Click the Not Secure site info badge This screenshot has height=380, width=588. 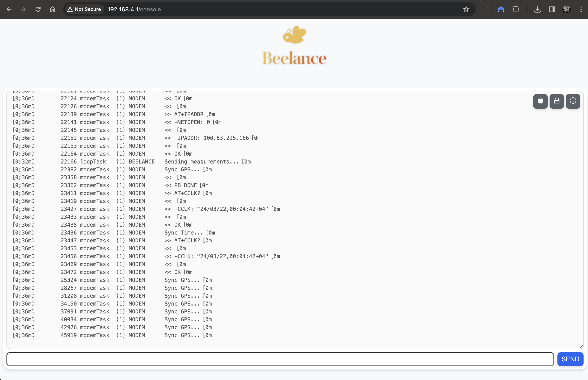click(84, 9)
